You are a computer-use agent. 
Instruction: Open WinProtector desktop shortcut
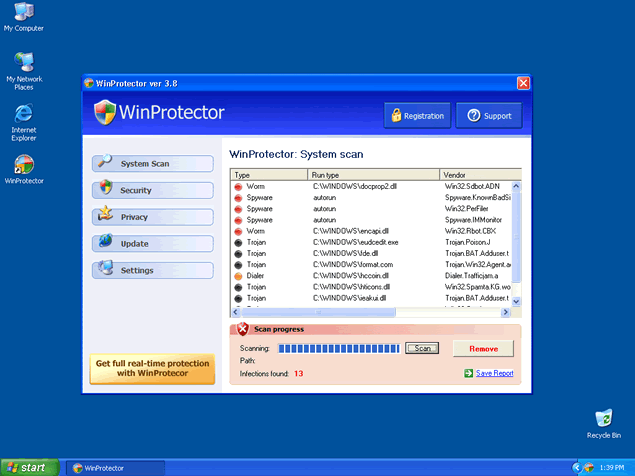pyautogui.click(x=24, y=166)
